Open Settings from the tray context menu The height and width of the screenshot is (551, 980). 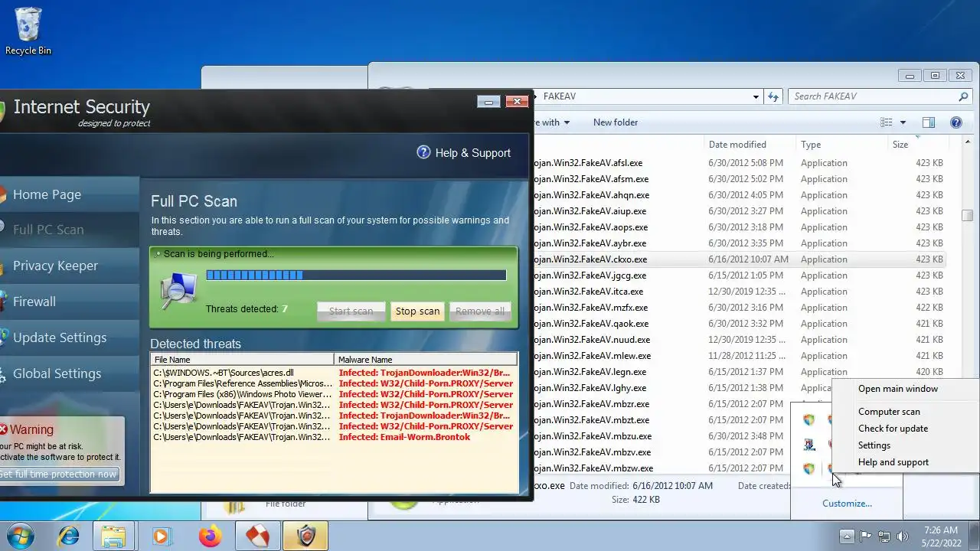tap(874, 445)
